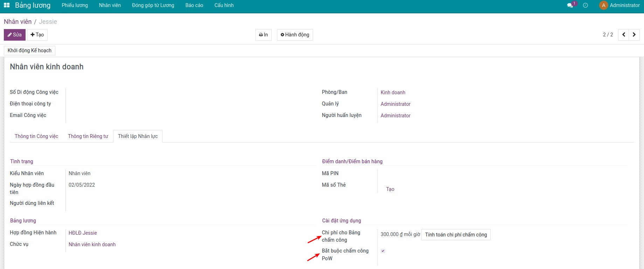Image resolution: width=644 pixels, height=269 pixels.
Task: Click the Administrator avatar icon
Action: coord(603,5)
